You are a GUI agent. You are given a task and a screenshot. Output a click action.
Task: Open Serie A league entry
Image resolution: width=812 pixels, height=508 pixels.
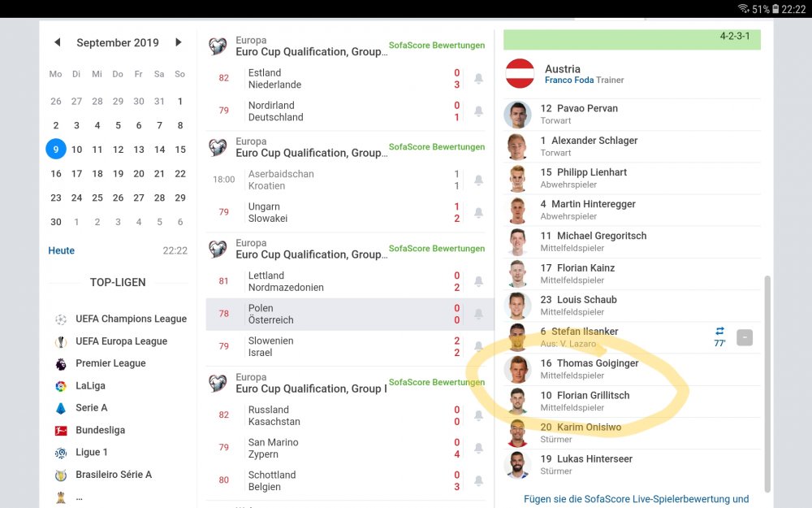(x=91, y=408)
